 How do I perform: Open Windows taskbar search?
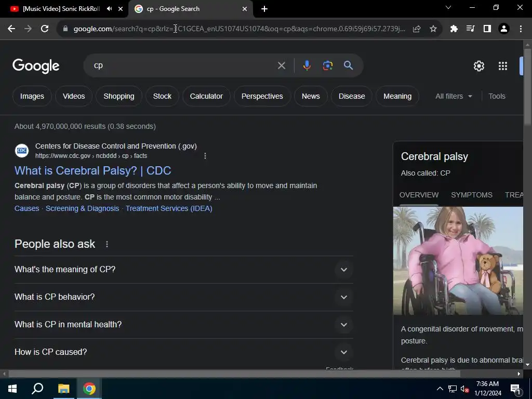pyautogui.click(x=37, y=389)
